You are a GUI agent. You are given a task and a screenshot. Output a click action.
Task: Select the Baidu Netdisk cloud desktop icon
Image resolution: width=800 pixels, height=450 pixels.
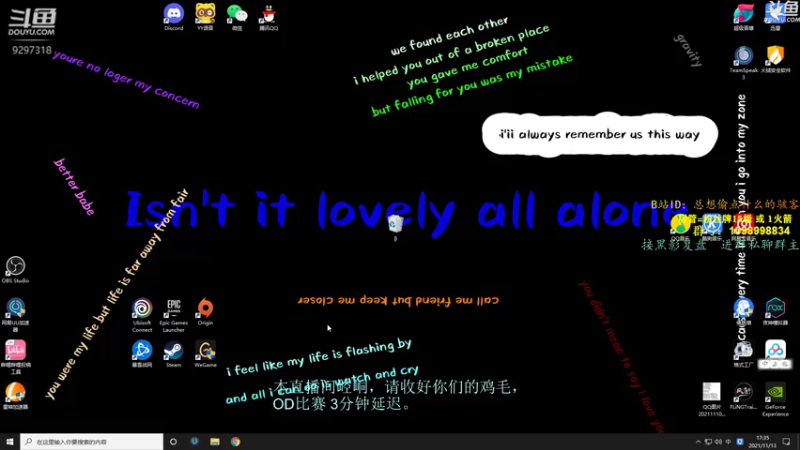[775, 350]
